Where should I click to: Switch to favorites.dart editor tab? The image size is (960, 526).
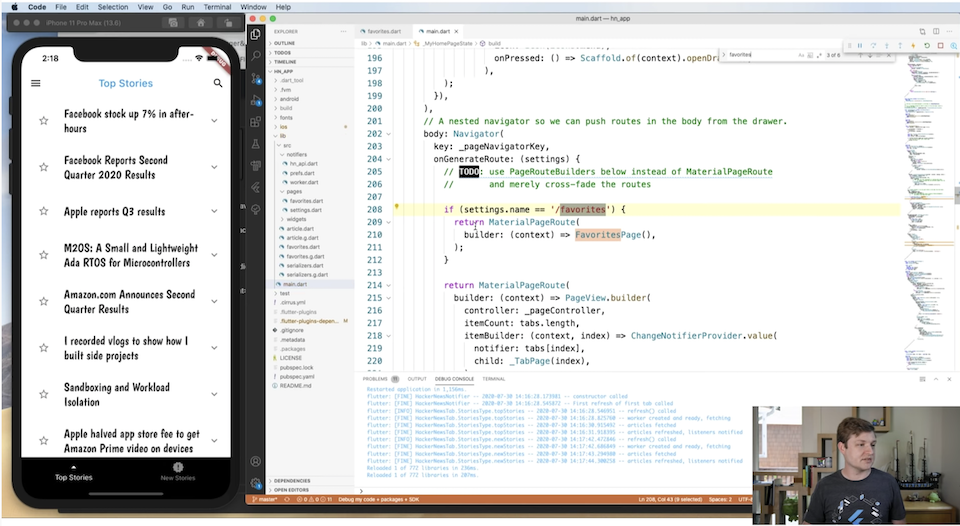coord(383,31)
